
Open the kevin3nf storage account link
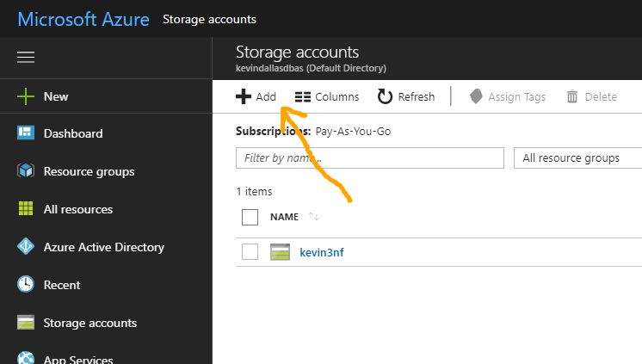(x=322, y=252)
